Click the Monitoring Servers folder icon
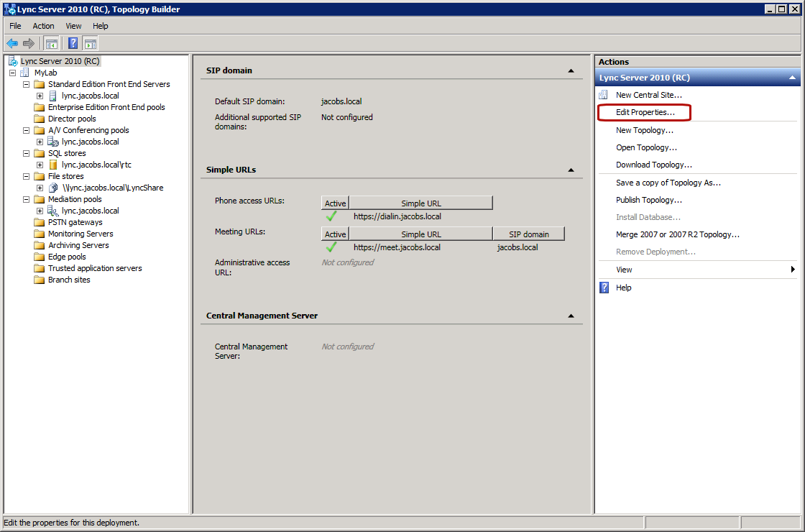Screen dimensions: 805x532 (x=39, y=234)
